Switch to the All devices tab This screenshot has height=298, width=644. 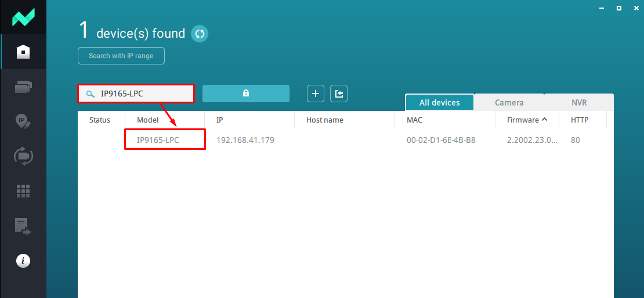439,102
